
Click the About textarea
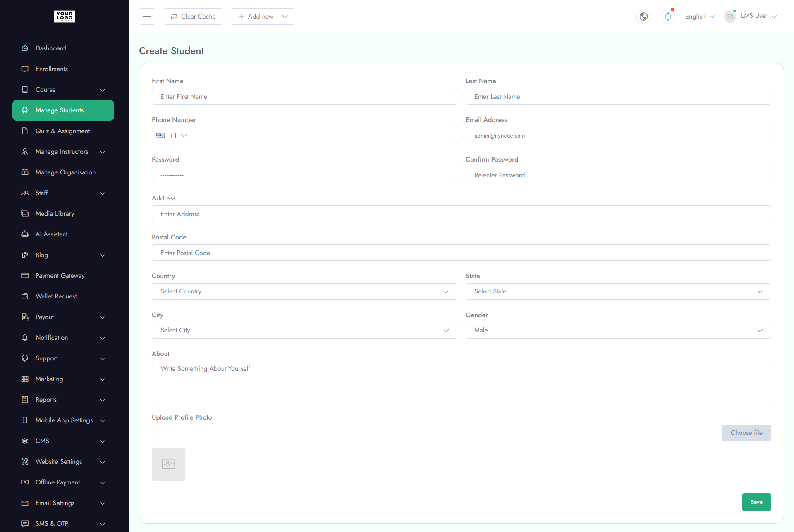point(462,382)
